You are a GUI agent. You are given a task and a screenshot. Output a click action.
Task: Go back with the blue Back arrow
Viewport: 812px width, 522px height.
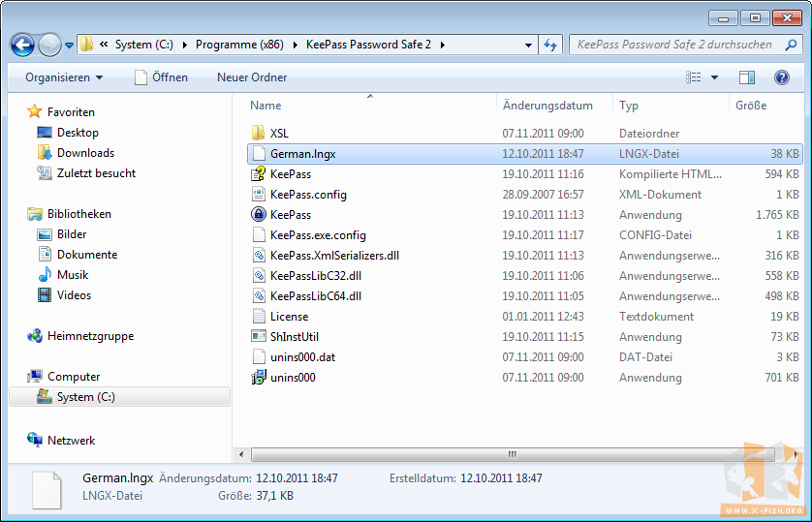tap(23, 45)
